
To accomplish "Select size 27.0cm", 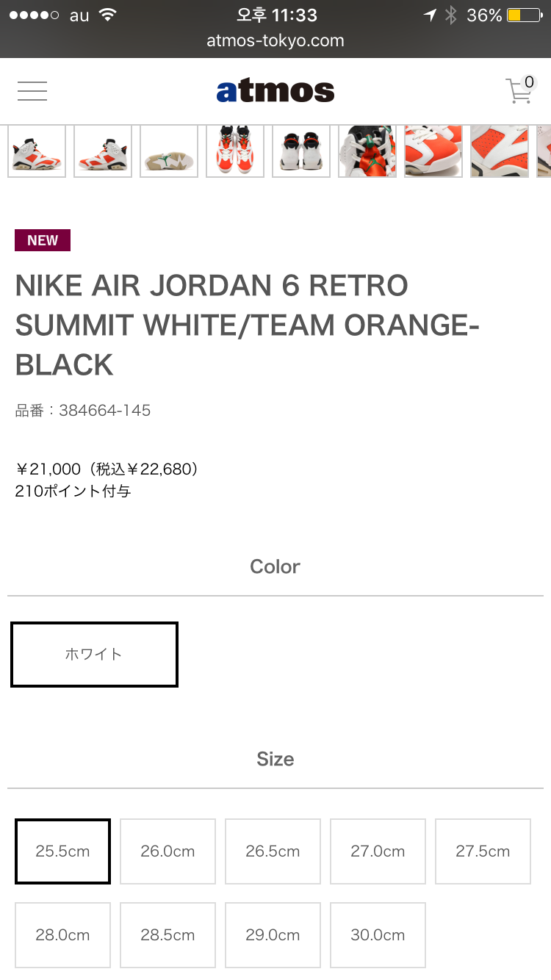I will pos(378,851).
